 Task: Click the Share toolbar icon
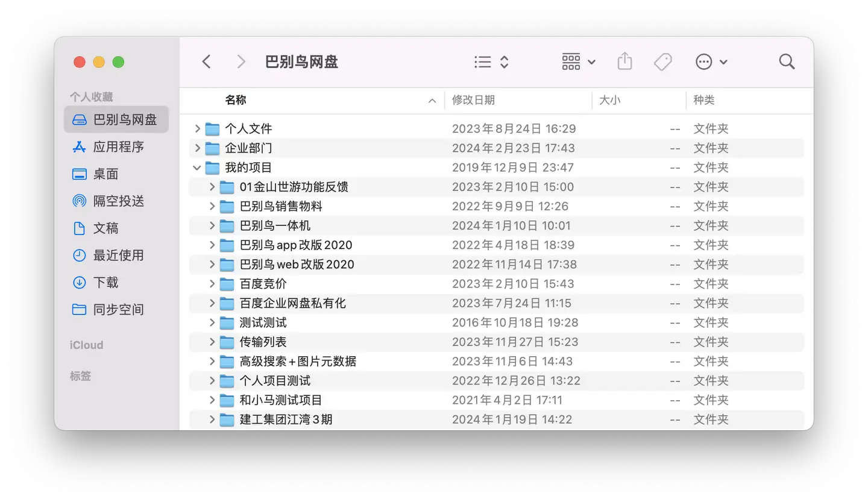[x=624, y=61]
